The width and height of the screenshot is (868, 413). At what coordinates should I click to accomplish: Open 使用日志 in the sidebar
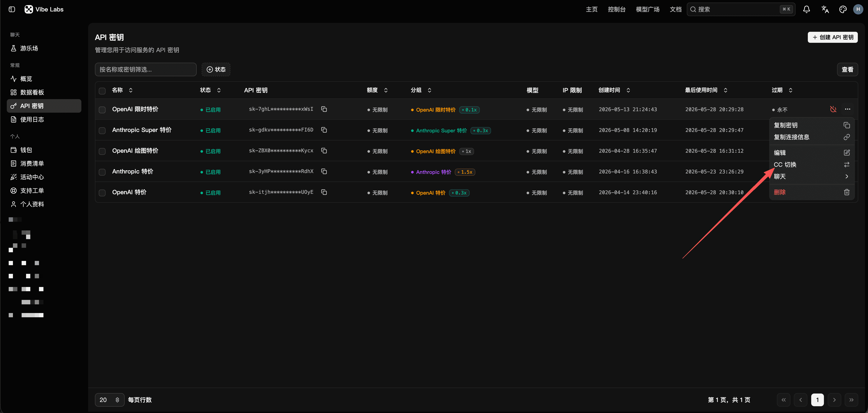[x=44, y=120]
